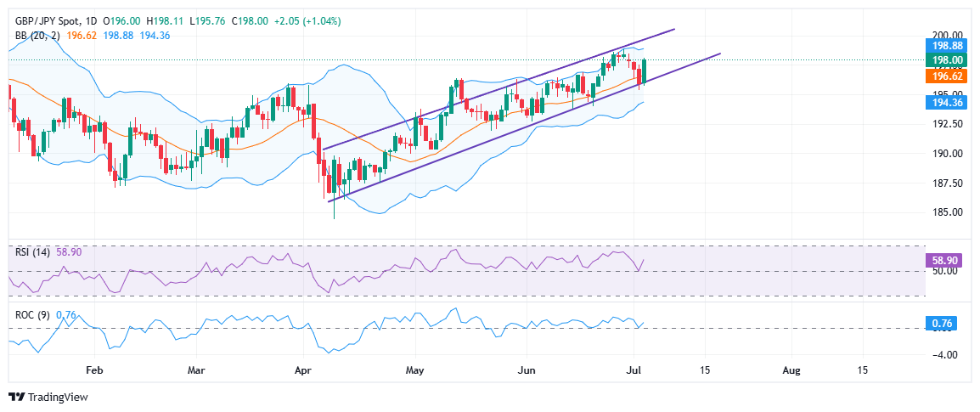Click the blue 0.76 ROC value tag
The height and width of the screenshot is (412, 980).
coord(946,324)
